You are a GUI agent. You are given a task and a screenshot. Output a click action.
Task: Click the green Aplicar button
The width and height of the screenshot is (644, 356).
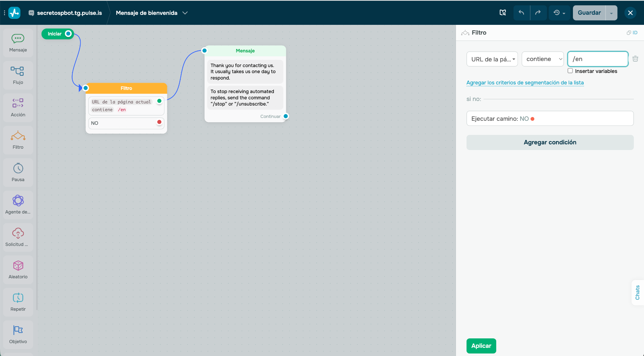pos(481,346)
